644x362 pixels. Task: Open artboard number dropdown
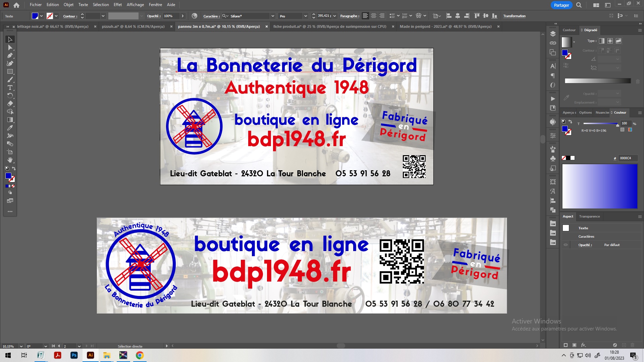coord(79,346)
